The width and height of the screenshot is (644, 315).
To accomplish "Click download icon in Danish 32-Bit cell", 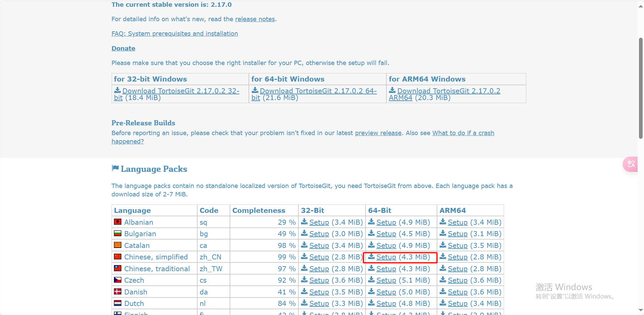I will click(304, 291).
